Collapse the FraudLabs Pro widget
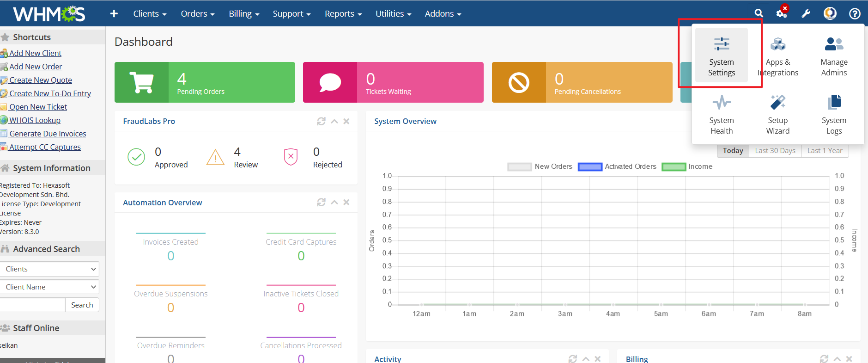 (x=334, y=121)
